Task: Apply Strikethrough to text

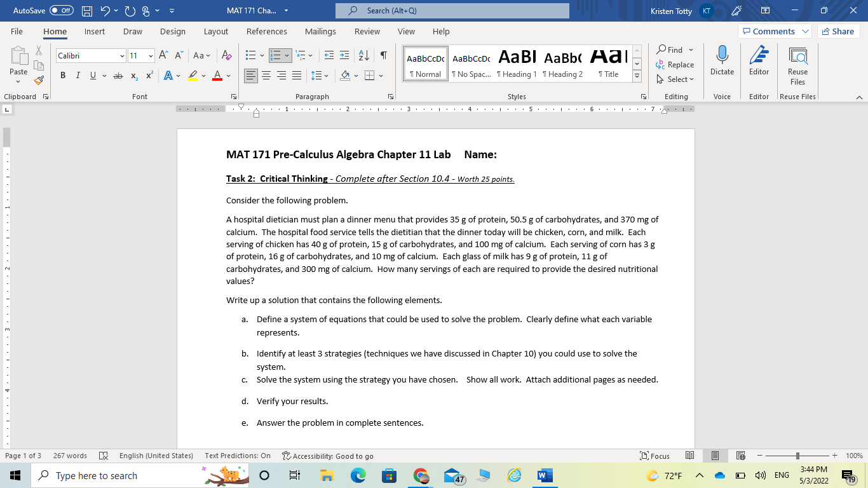Action: (x=118, y=75)
